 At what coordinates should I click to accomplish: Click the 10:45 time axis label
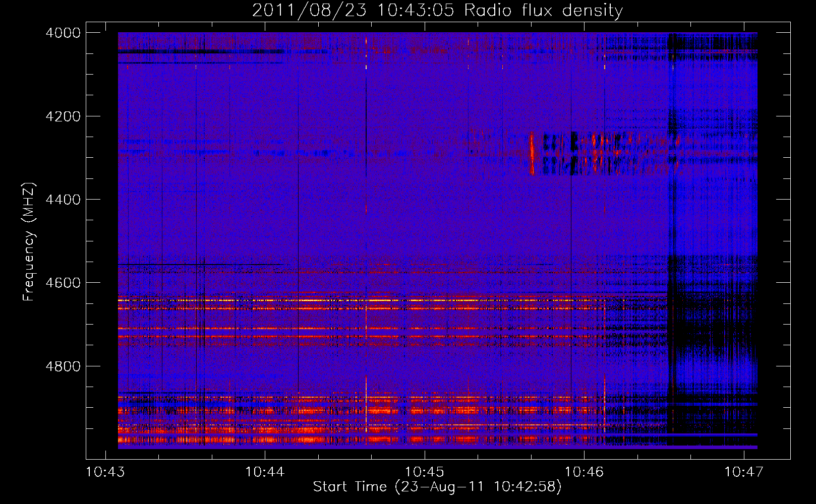tap(425, 472)
